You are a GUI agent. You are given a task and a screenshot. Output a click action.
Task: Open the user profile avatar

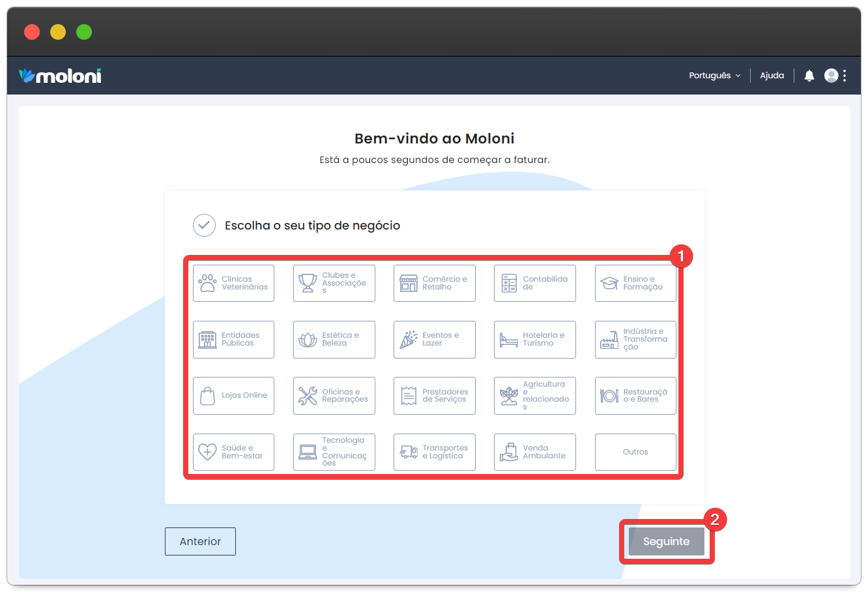[x=831, y=76]
